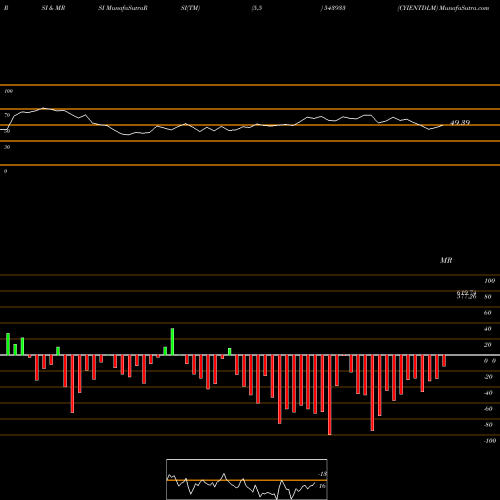Click the 70 label on RSI axis
Screen dimensions: 500x500
tap(7, 115)
